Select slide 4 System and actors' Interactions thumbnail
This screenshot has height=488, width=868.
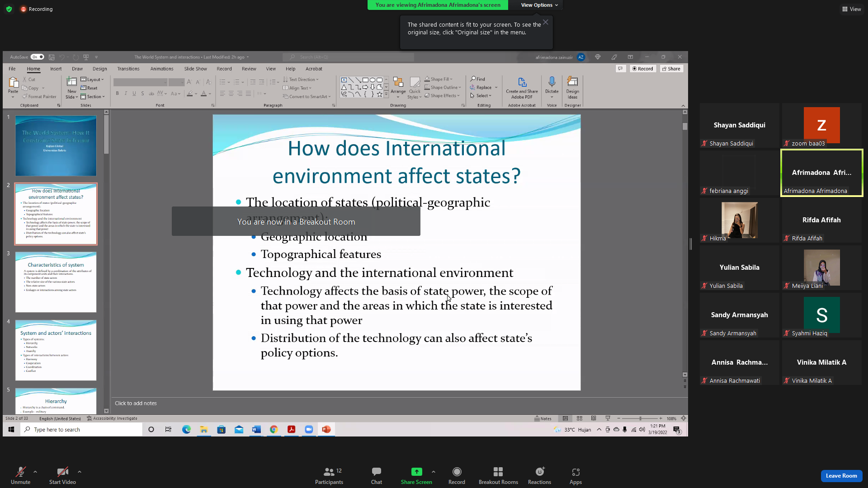pos(56,350)
